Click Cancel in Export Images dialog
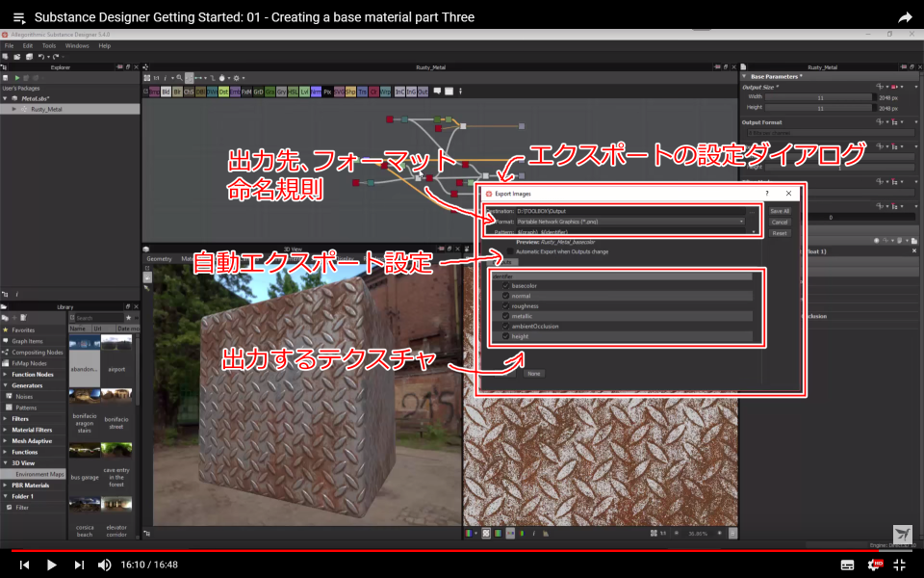Viewport: 924px width, 578px height. click(x=780, y=223)
